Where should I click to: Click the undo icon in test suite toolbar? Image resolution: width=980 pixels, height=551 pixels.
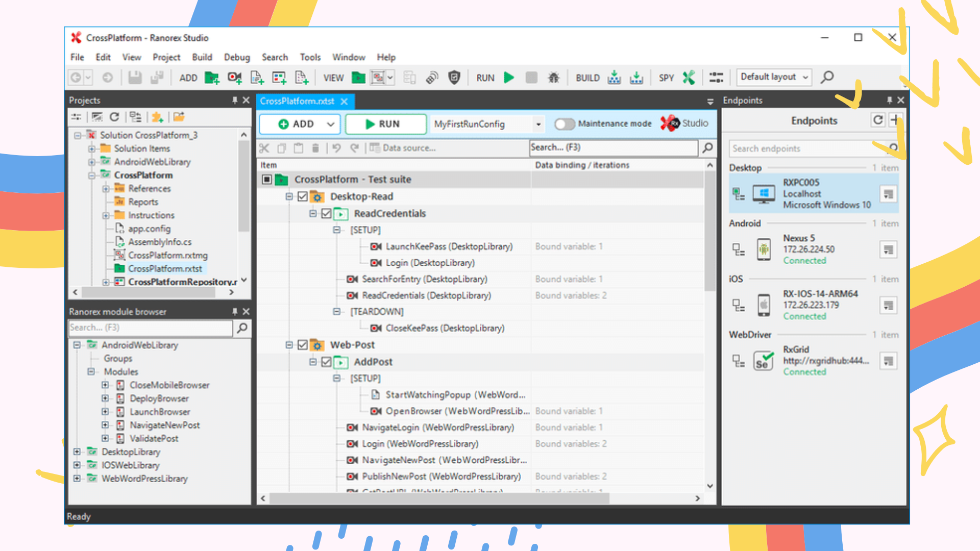(x=336, y=148)
